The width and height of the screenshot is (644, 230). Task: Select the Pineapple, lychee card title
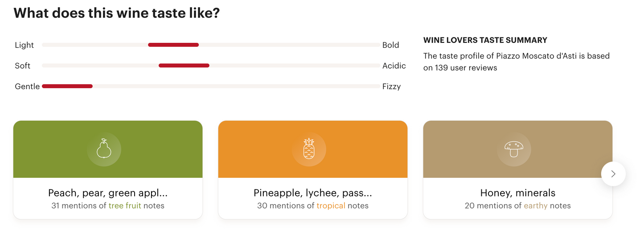pyautogui.click(x=313, y=193)
